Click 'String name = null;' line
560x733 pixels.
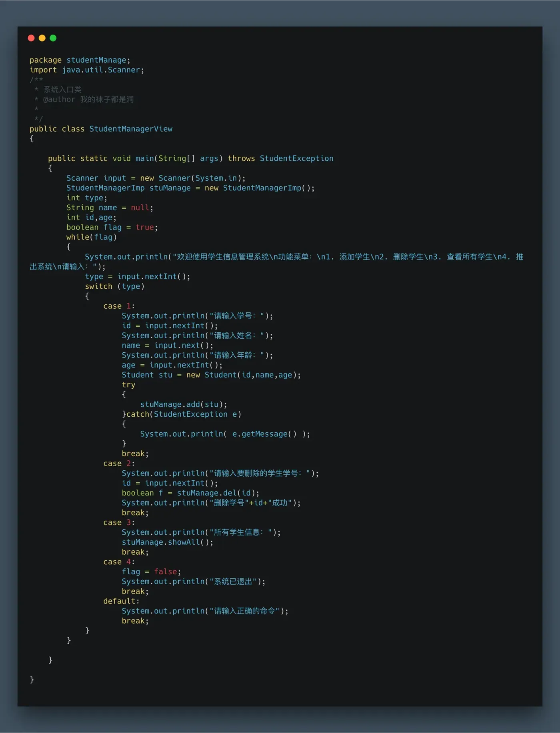pos(110,208)
